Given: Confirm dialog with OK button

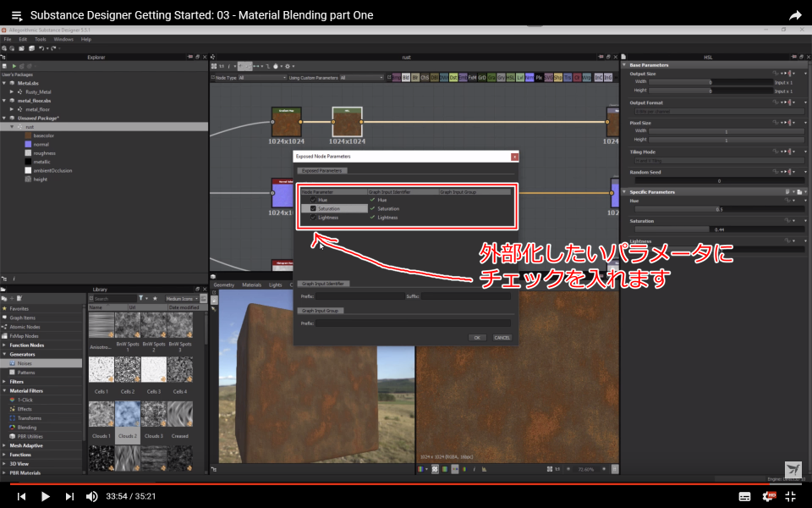Looking at the screenshot, I should 476,338.
